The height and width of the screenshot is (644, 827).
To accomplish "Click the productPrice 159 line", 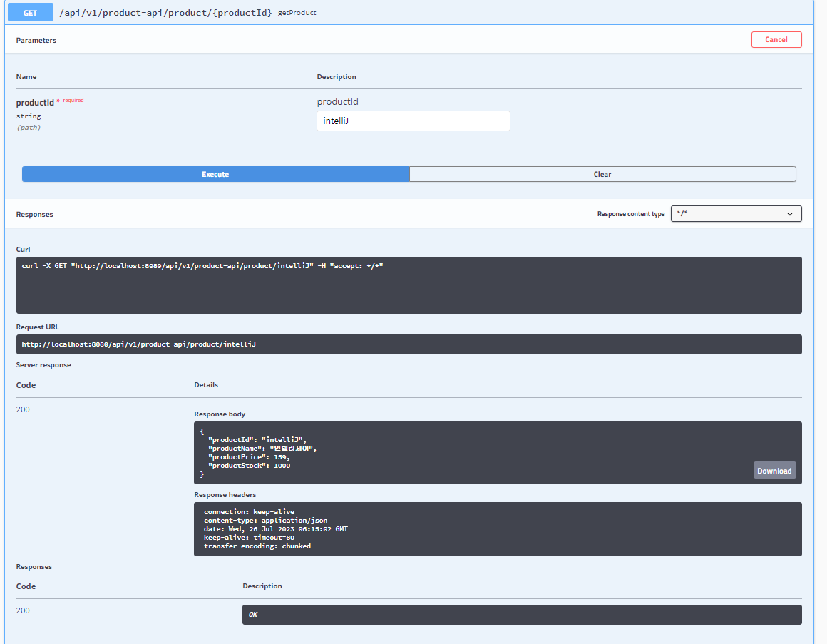I will [x=249, y=457].
